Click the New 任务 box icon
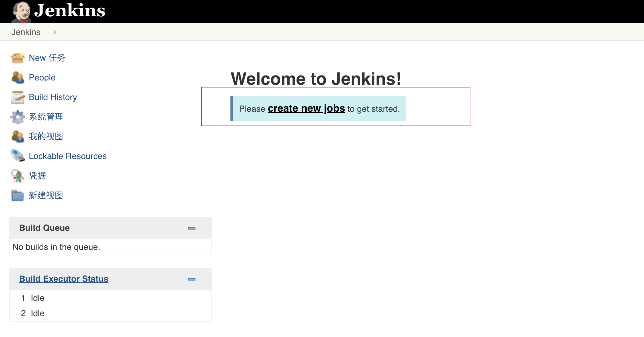 (18, 58)
